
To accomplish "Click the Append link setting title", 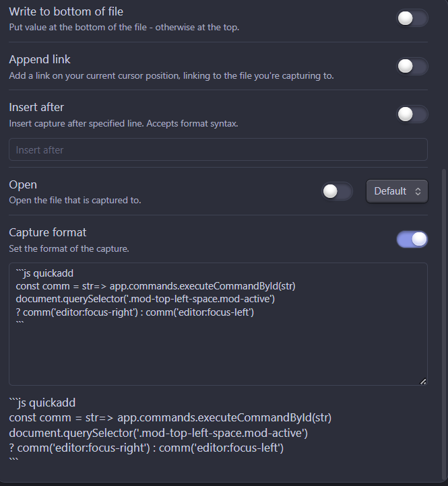I will [x=40, y=59].
